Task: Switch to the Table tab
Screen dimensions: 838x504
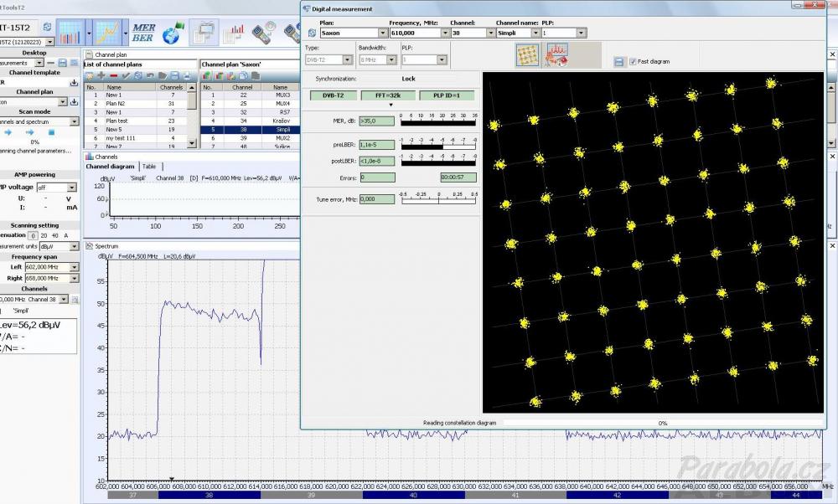Action: [x=149, y=167]
